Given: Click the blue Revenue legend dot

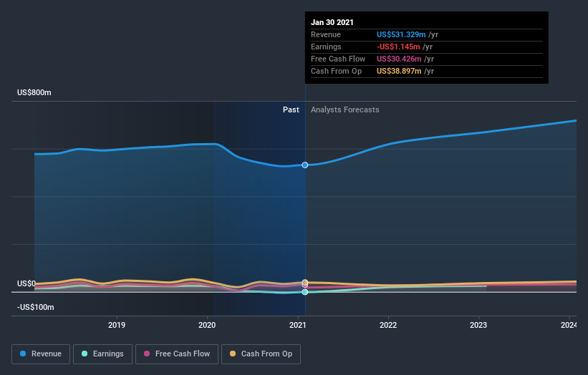Looking at the screenshot, I should (x=23, y=354).
